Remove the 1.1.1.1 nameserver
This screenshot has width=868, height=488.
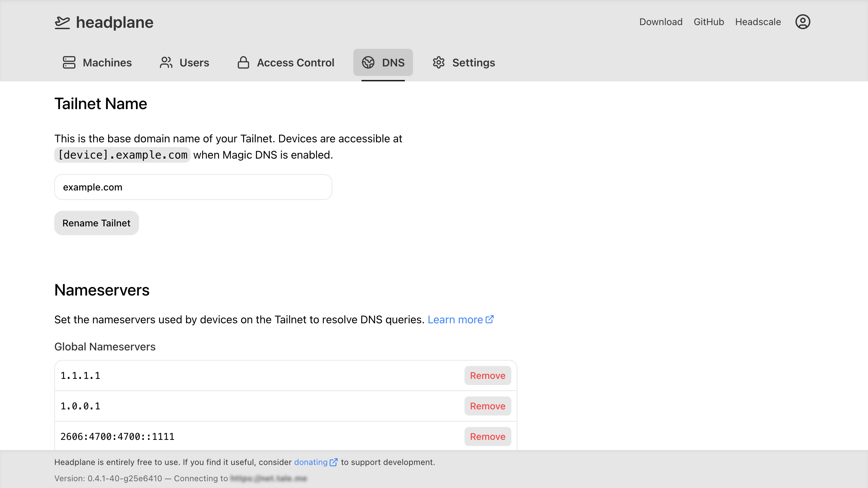[x=488, y=375]
